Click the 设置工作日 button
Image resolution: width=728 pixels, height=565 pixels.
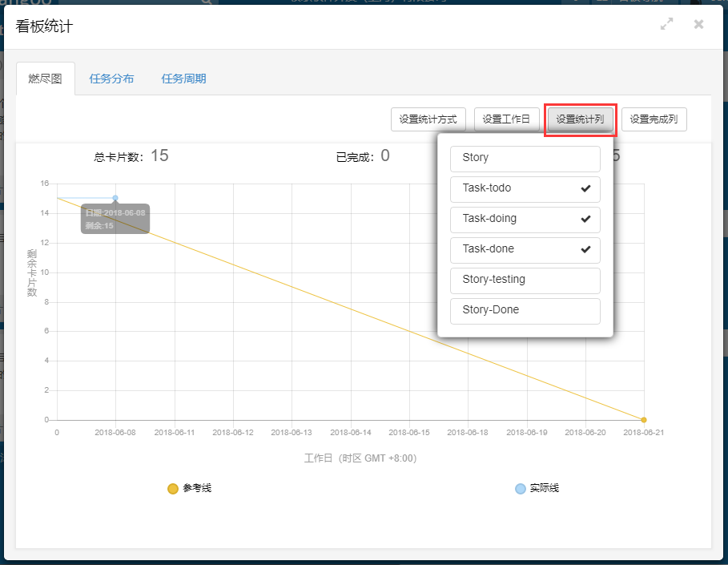(x=506, y=119)
